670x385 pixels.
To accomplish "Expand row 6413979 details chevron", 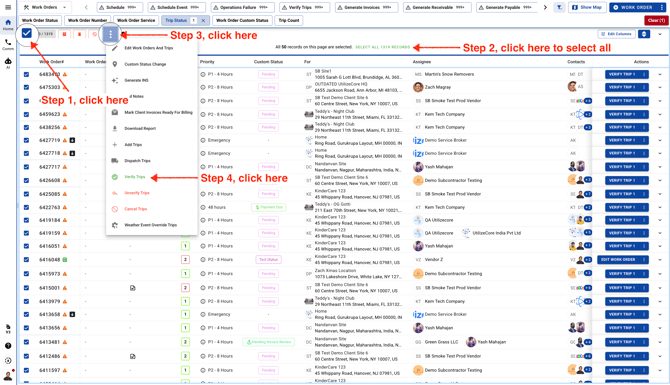I will click(660, 301).
